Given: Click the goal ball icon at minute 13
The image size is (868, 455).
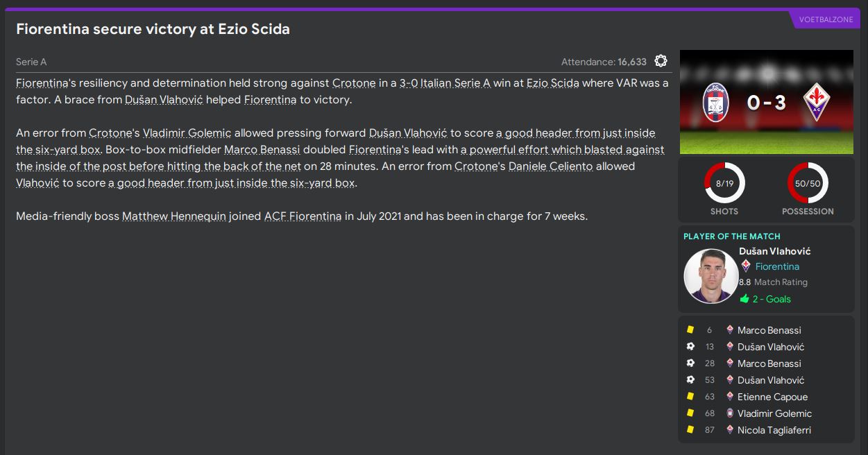Looking at the screenshot, I should click(690, 347).
